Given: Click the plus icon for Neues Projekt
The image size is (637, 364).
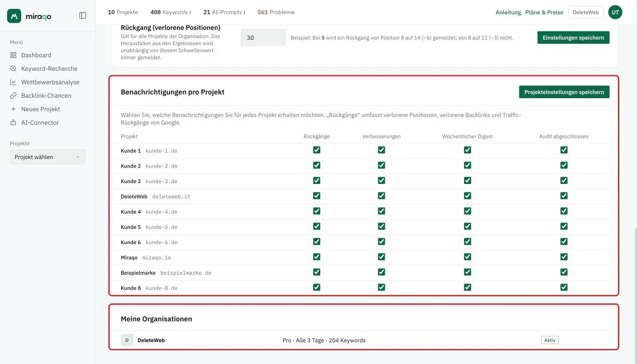Looking at the screenshot, I should point(13,109).
